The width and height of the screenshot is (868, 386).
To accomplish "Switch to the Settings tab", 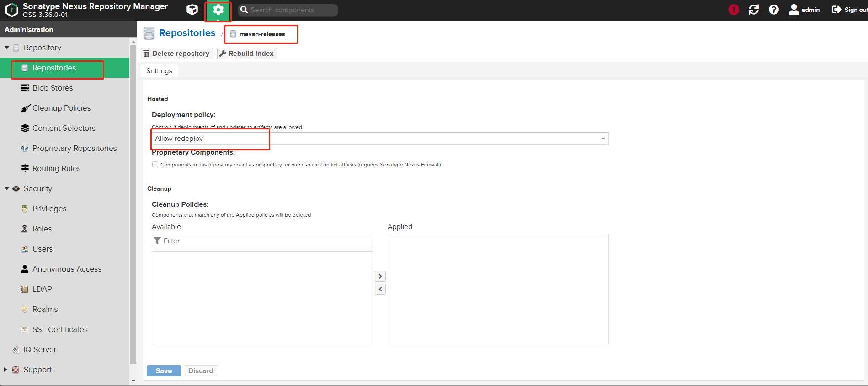I will click(x=159, y=71).
